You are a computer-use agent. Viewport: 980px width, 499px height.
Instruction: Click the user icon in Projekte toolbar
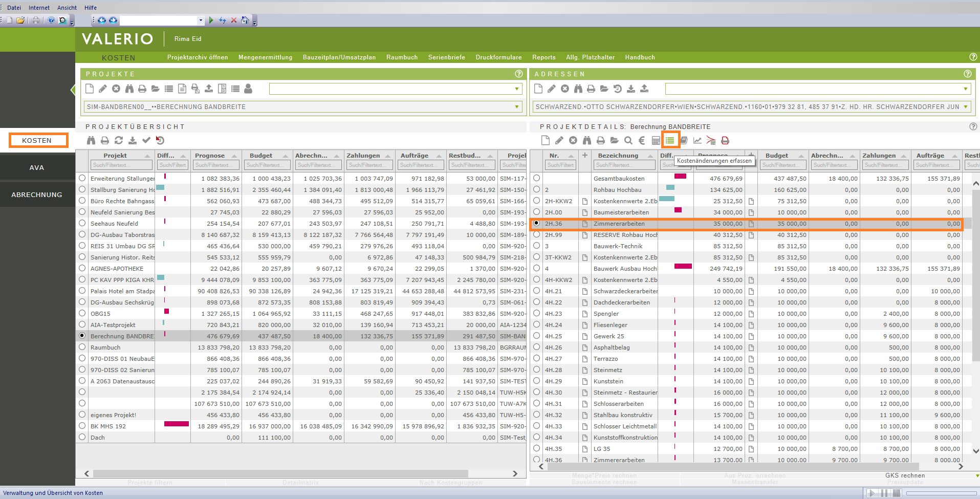[248, 89]
